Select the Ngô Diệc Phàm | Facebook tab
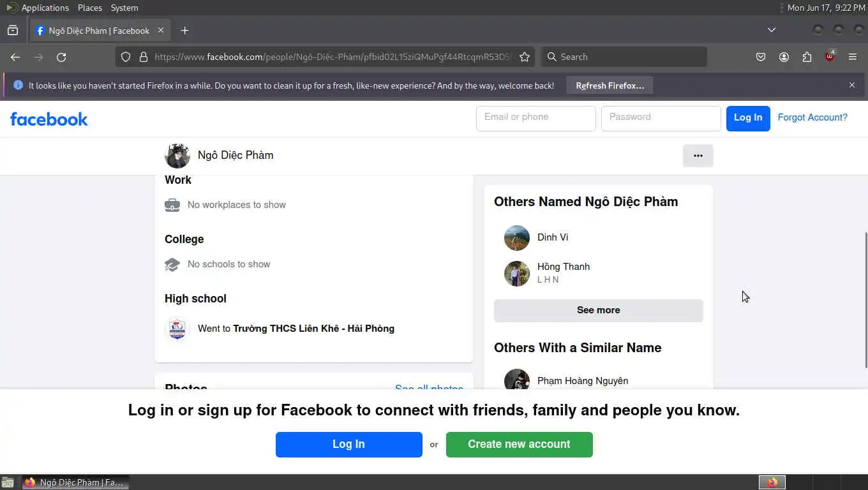868x490 pixels. (x=99, y=31)
